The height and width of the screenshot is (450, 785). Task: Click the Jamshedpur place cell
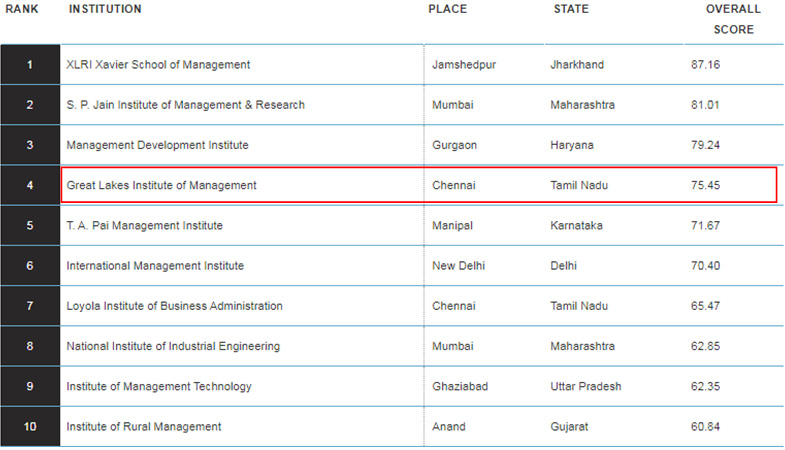[x=464, y=65]
